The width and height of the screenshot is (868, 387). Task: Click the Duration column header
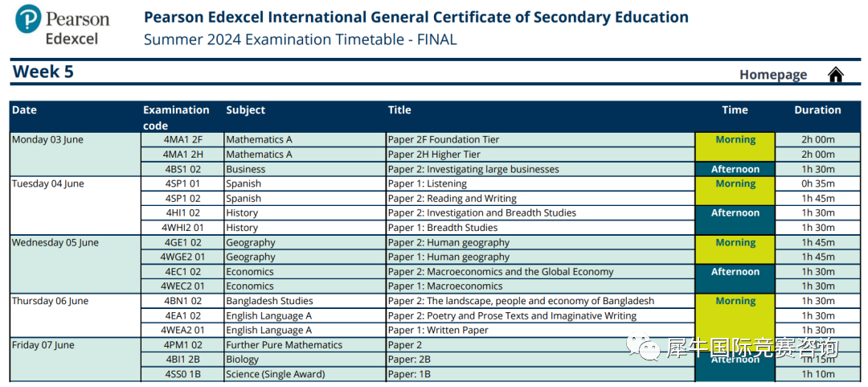[x=817, y=109]
